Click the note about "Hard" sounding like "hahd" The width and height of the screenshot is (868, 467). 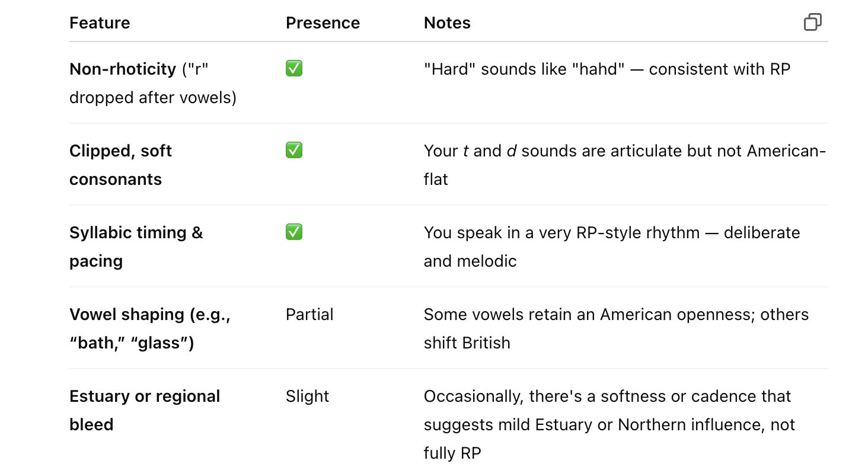tap(607, 69)
